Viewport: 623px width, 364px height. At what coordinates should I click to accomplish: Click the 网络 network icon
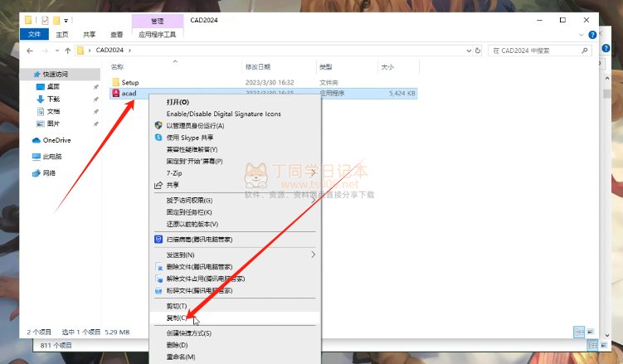(x=37, y=172)
